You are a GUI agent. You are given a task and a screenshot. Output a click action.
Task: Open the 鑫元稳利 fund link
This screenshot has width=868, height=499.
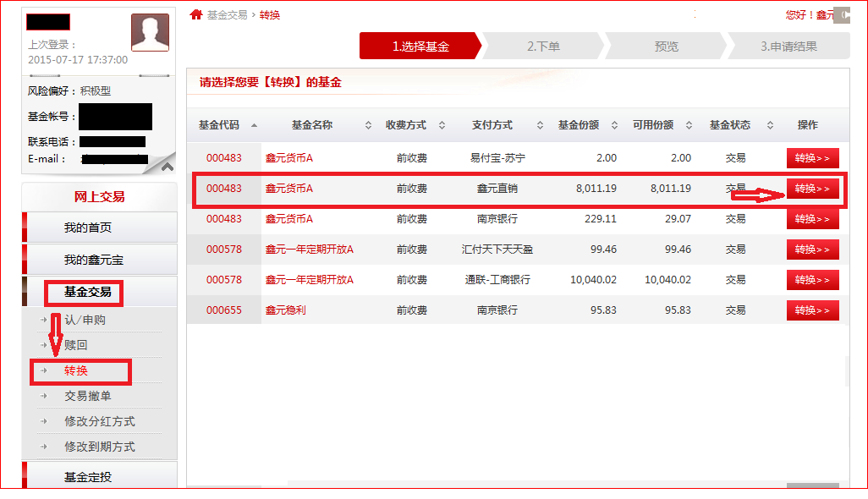tap(286, 310)
